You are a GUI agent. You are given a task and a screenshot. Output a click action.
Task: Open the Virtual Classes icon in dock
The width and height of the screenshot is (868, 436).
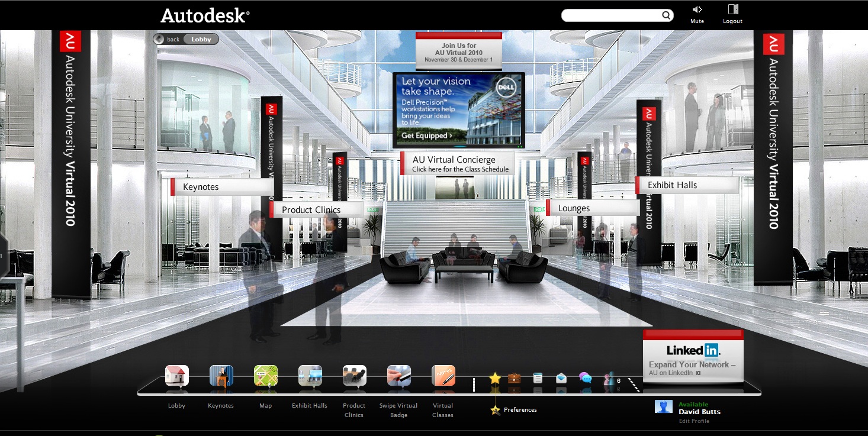pyautogui.click(x=443, y=376)
